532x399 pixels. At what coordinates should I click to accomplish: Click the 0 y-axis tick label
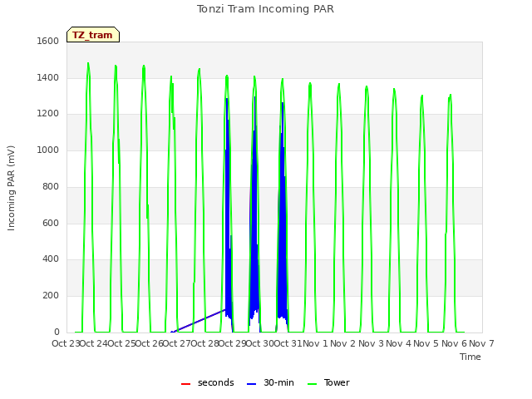(x=57, y=332)
